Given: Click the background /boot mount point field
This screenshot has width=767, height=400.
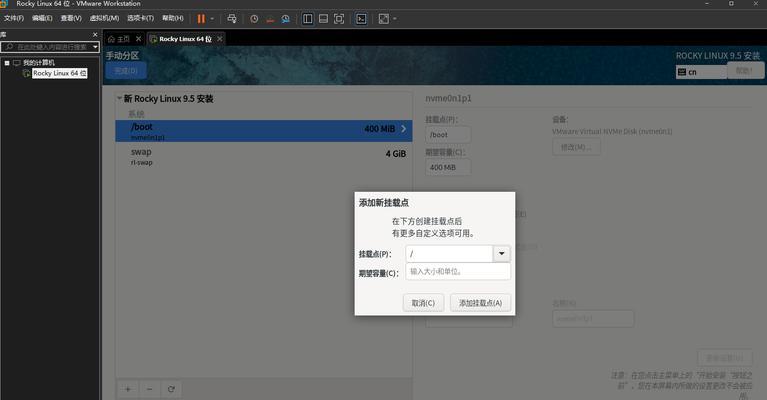Looking at the screenshot, I should pyautogui.click(x=448, y=134).
